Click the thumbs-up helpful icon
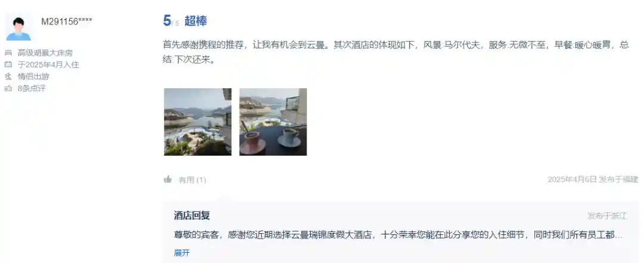The image size is (644, 263). click(168, 179)
